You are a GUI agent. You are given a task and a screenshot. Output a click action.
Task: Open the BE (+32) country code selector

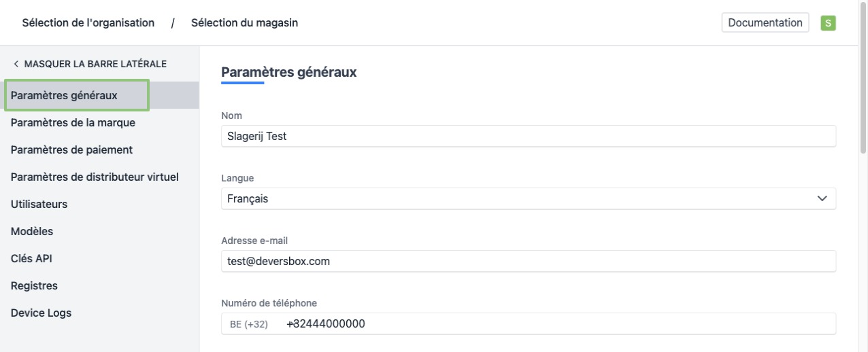click(x=249, y=324)
